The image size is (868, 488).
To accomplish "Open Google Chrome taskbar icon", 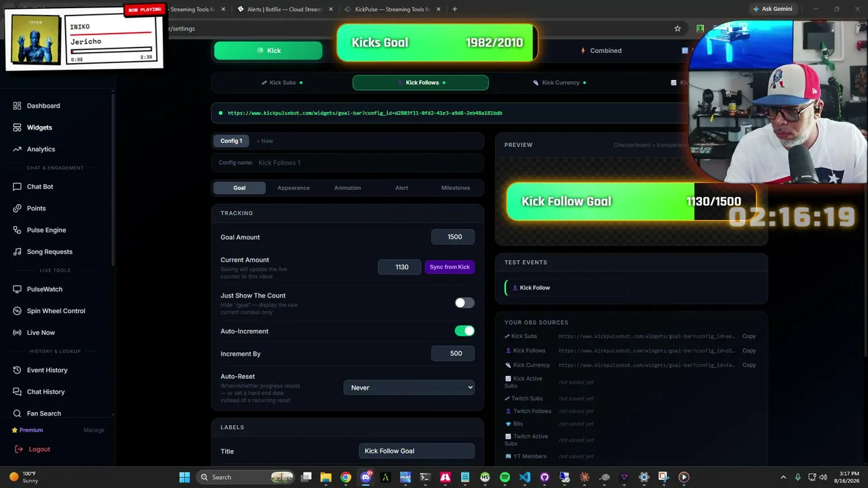I will pos(346,477).
